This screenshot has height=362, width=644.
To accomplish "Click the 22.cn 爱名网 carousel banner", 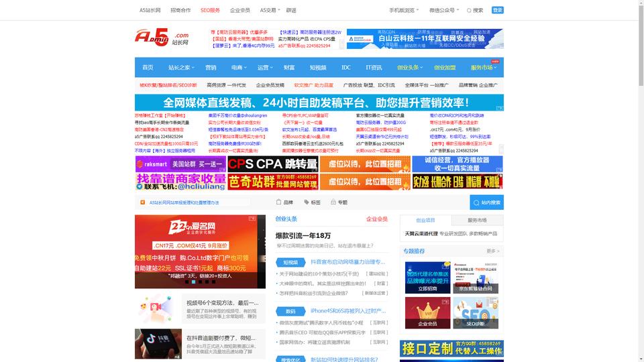I will tap(200, 251).
